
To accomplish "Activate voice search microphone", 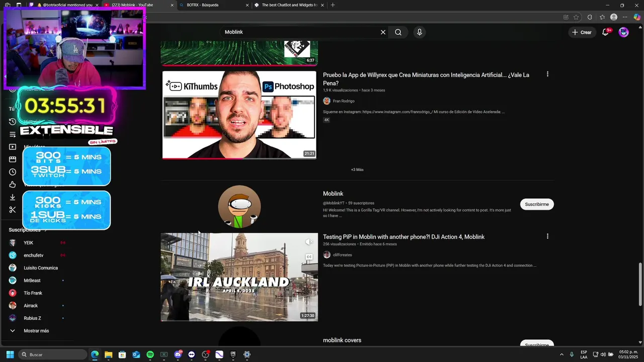I will [420, 32].
